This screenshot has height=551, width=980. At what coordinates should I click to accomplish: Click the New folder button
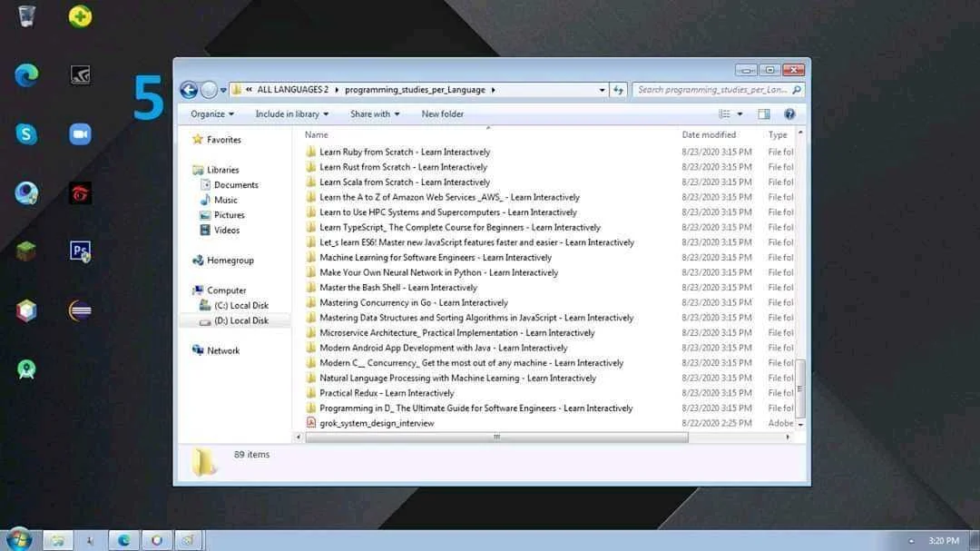pyautogui.click(x=443, y=113)
